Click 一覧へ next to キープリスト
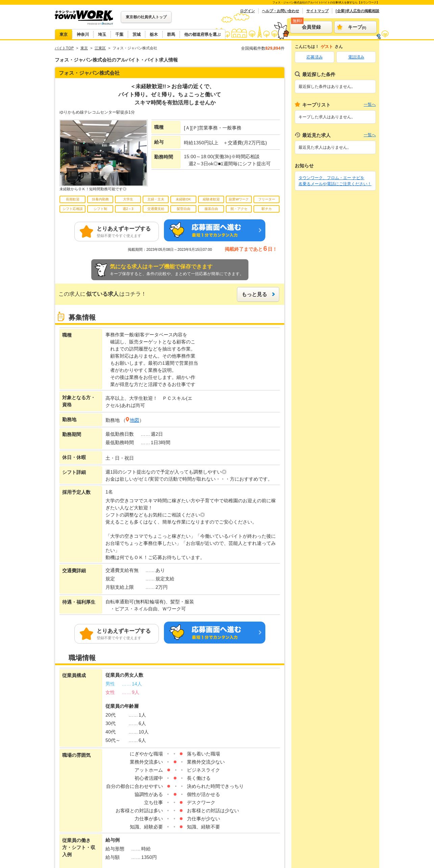434x868 pixels. pyautogui.click(x=369, y=104)
